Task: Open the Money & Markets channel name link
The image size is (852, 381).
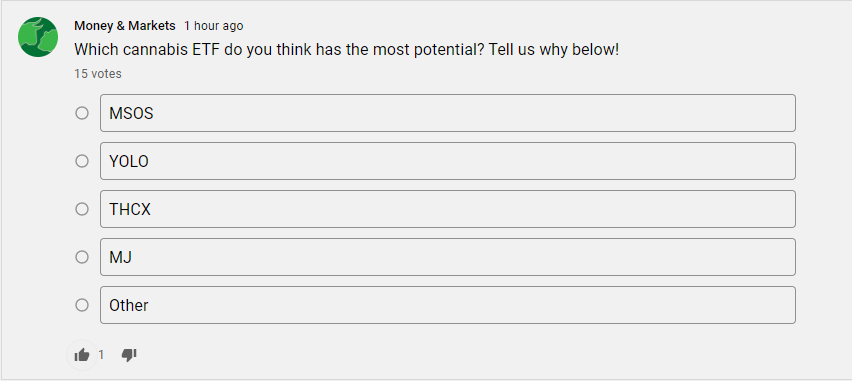Action: coord(125,26)
